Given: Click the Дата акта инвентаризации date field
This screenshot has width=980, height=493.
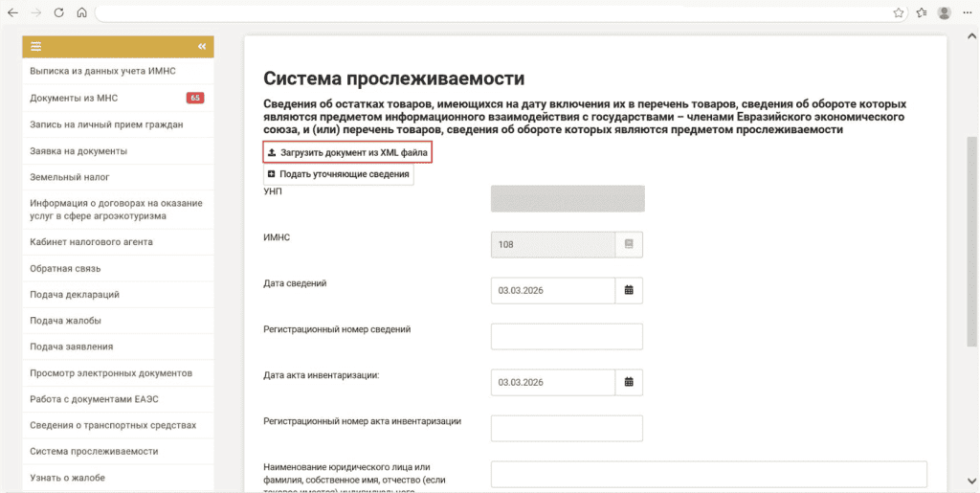Looking at the screenshot, I should [x=553, y=382].
